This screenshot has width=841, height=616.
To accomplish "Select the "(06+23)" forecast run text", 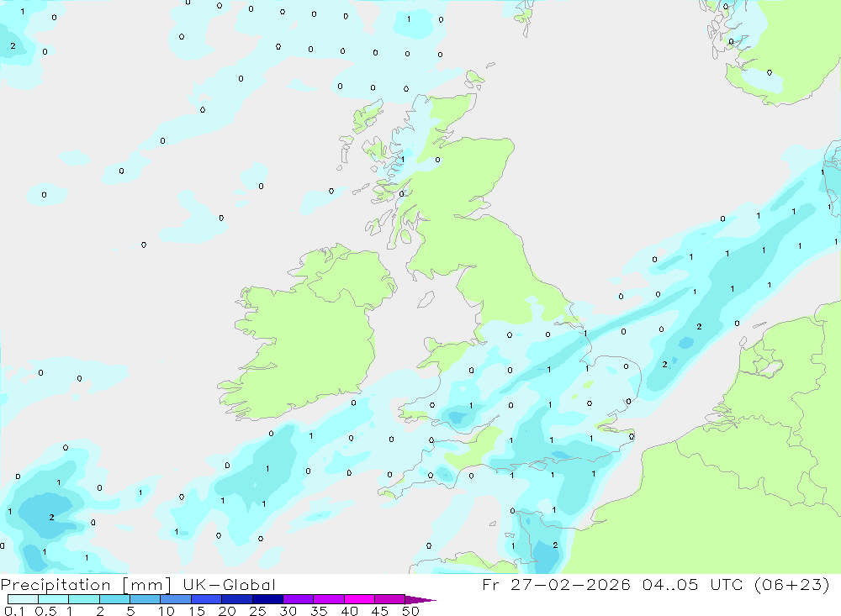I will [x=791, y=584].
